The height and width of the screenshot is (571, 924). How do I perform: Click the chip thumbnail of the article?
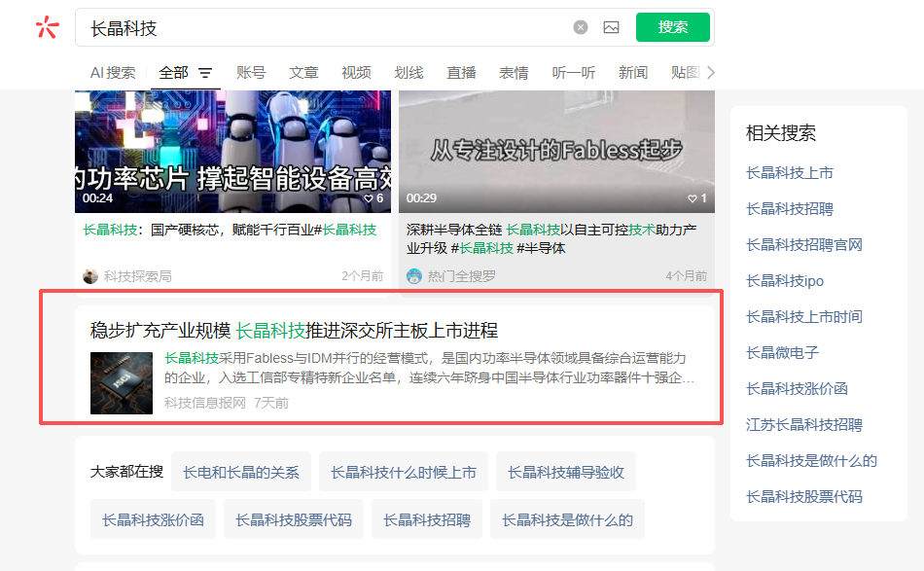tap(122, 383)
